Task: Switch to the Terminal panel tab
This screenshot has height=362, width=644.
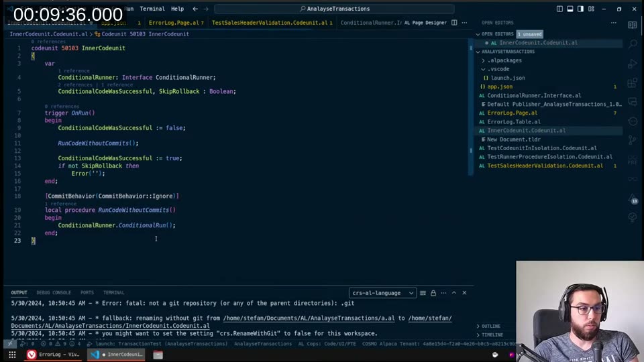Action: click(x=114, y=293)
